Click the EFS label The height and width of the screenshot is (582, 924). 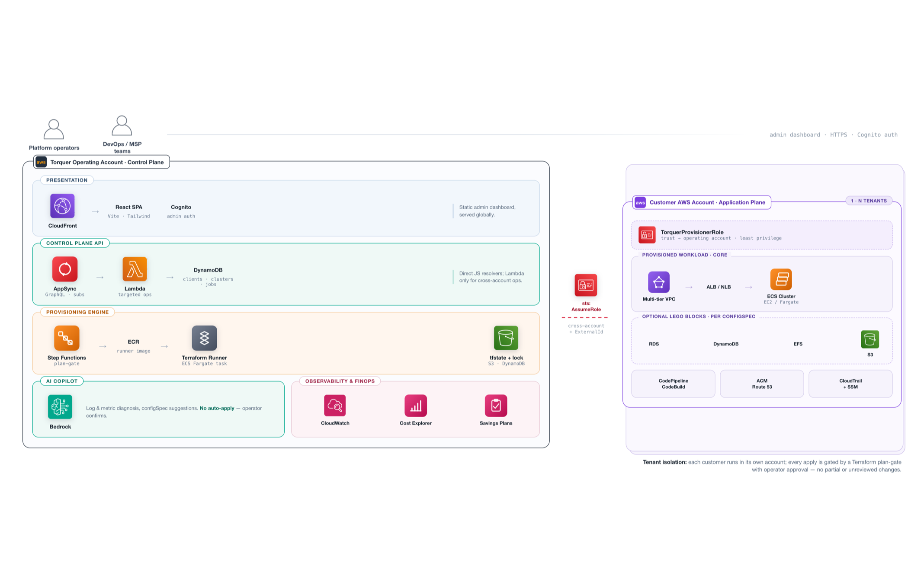(x=798, y=344)
